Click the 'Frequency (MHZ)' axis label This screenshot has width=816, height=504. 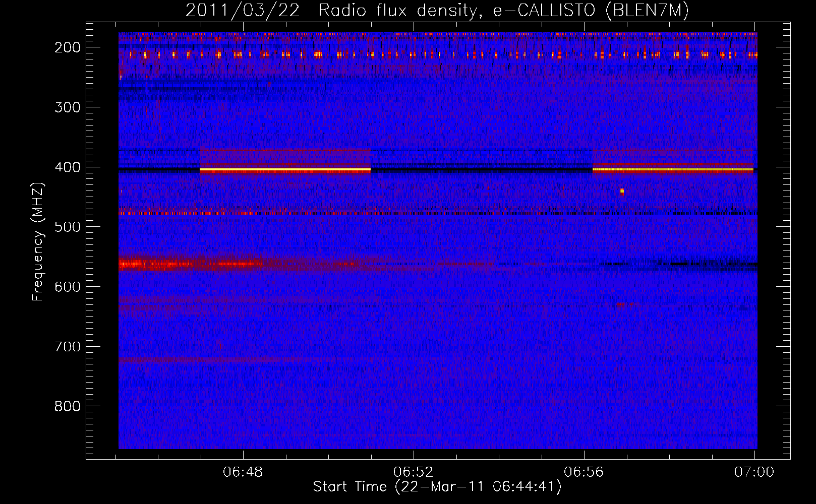click(x=38, y=241)
